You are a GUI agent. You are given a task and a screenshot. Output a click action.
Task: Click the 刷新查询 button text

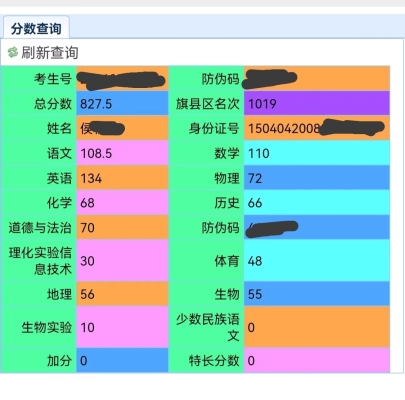coord(50,53)
